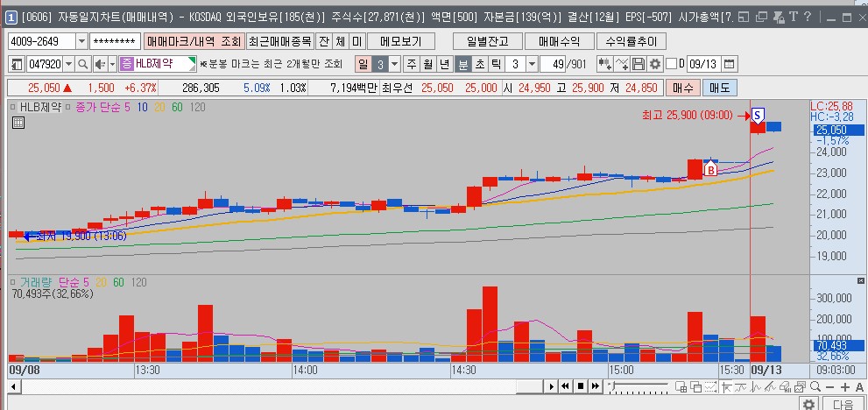
Task: Click 매매마크/내역 조회 button
Action: point(194,41)
